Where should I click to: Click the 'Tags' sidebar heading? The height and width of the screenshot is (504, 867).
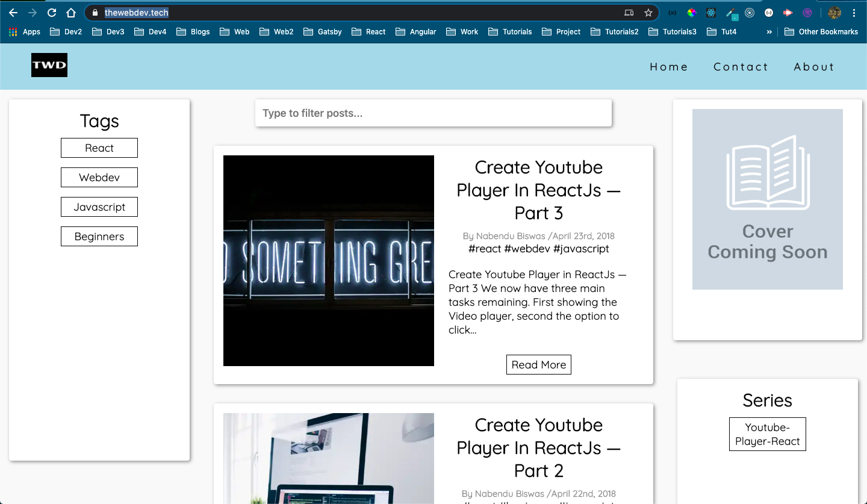(99, 121)
